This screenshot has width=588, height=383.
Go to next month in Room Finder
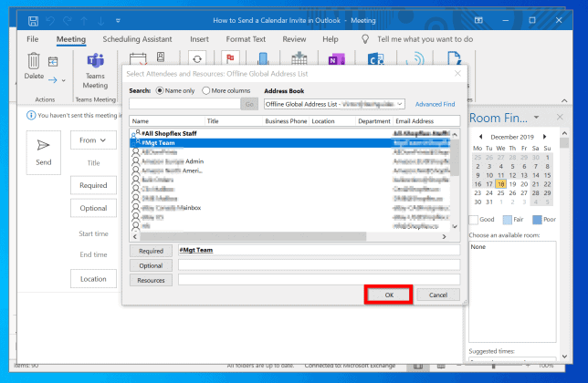[x=545, y=137]
